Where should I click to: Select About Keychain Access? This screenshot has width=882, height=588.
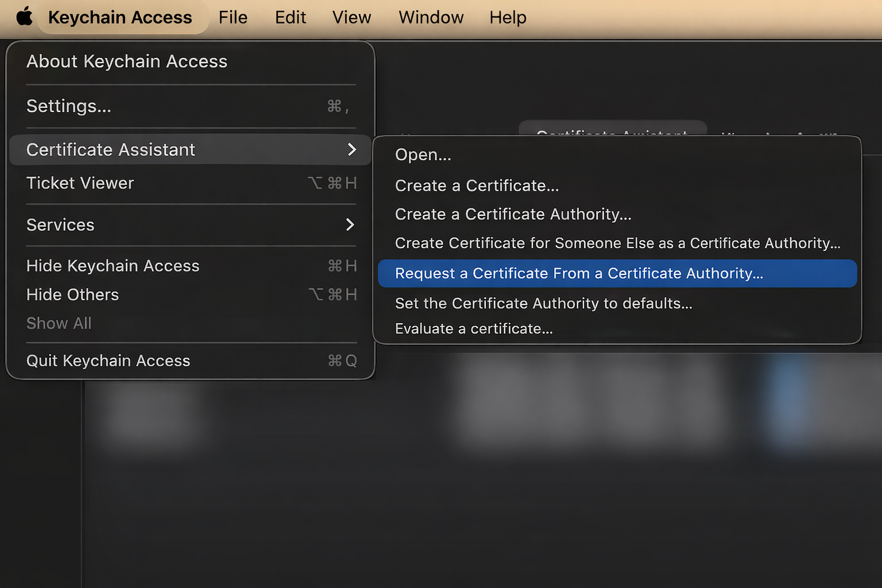pos(127,61)
